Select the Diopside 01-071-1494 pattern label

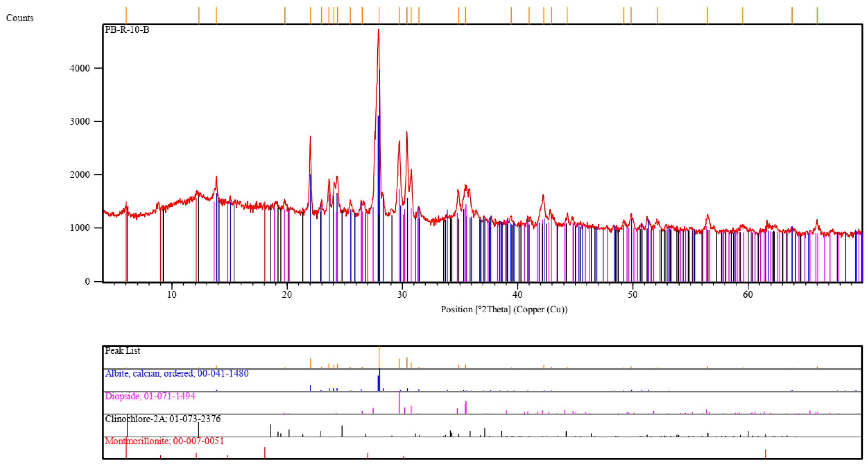(x=150, y=396)
